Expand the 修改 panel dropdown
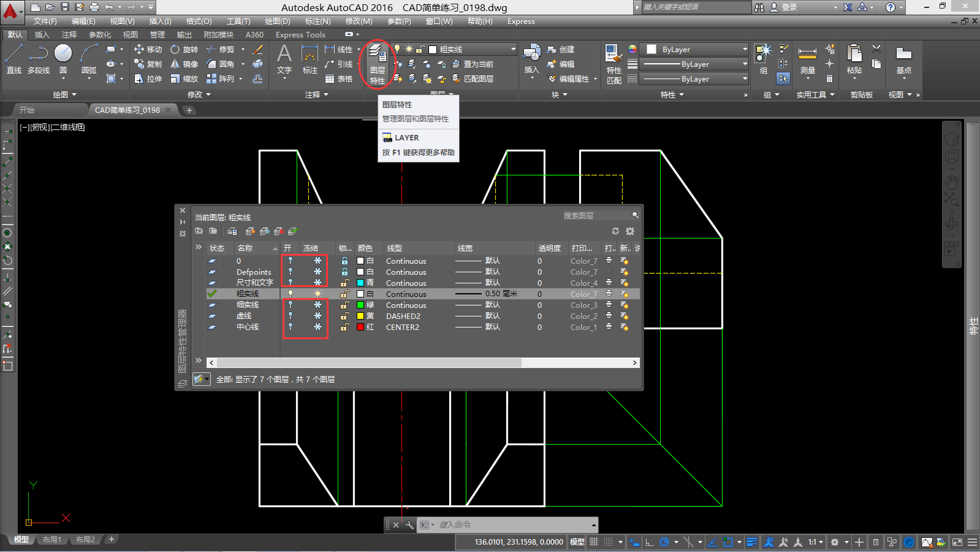Viewport: 980px width, 552px height. (x=199, y=94)
